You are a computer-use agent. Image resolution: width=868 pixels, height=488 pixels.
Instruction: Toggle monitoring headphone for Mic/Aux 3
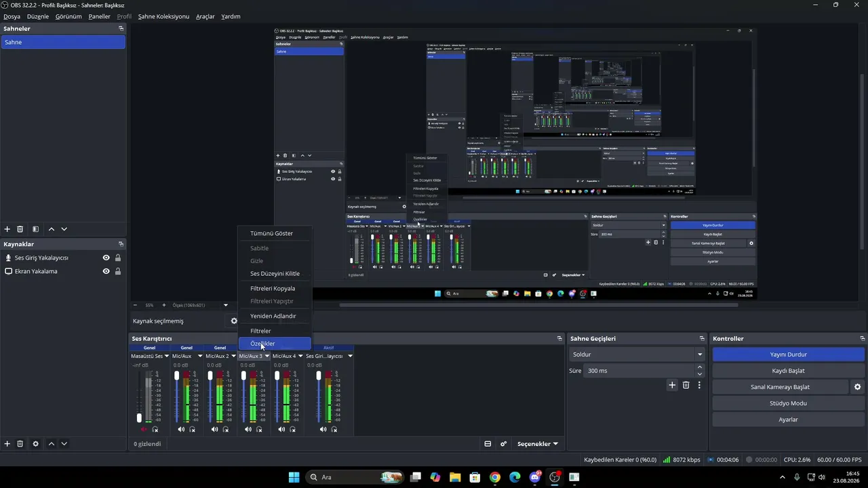click(259, 429)
